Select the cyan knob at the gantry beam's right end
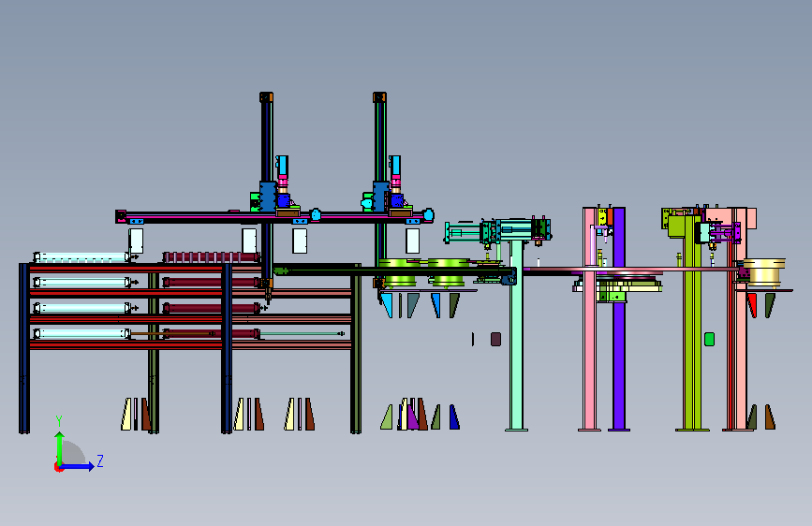812x526 pixels. (x=428, y=214)
